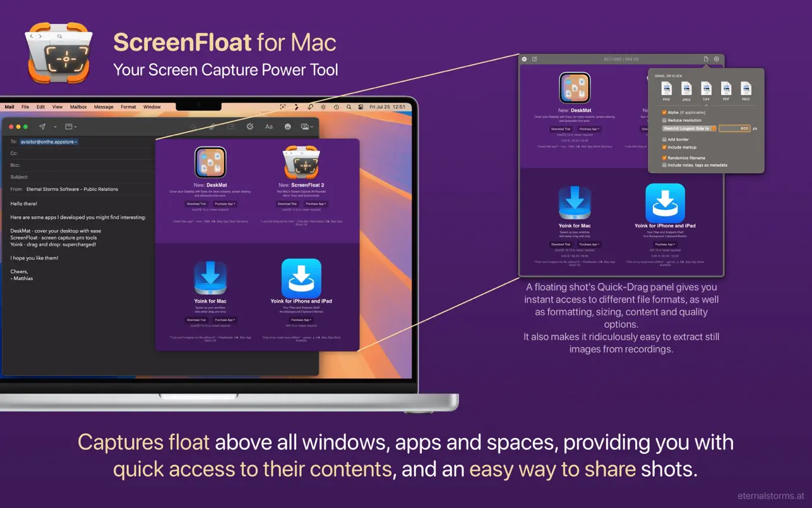Uncheck the Randomize filename checkbox
This screenshot has width=812, height=508.
[664, 157]
